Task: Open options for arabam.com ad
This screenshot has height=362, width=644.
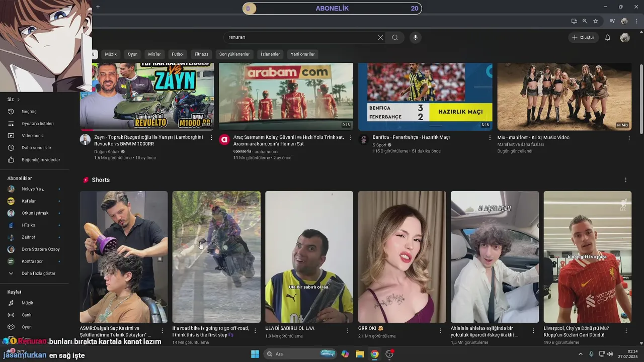Action: pos(351,138)
